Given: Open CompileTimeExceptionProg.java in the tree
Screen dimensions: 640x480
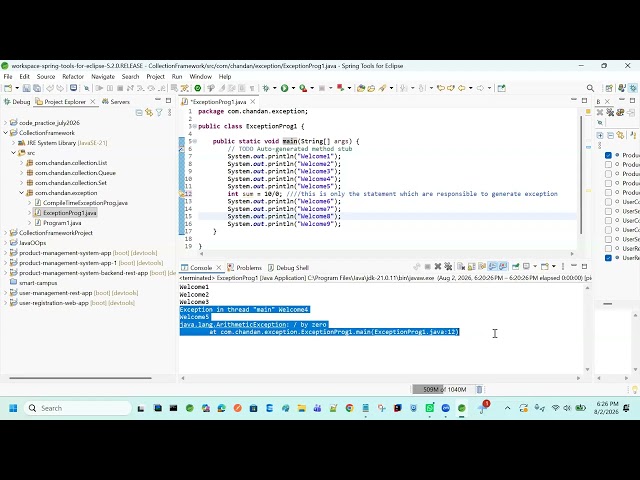Looking at the screenshot, I should tap(85, 203).
